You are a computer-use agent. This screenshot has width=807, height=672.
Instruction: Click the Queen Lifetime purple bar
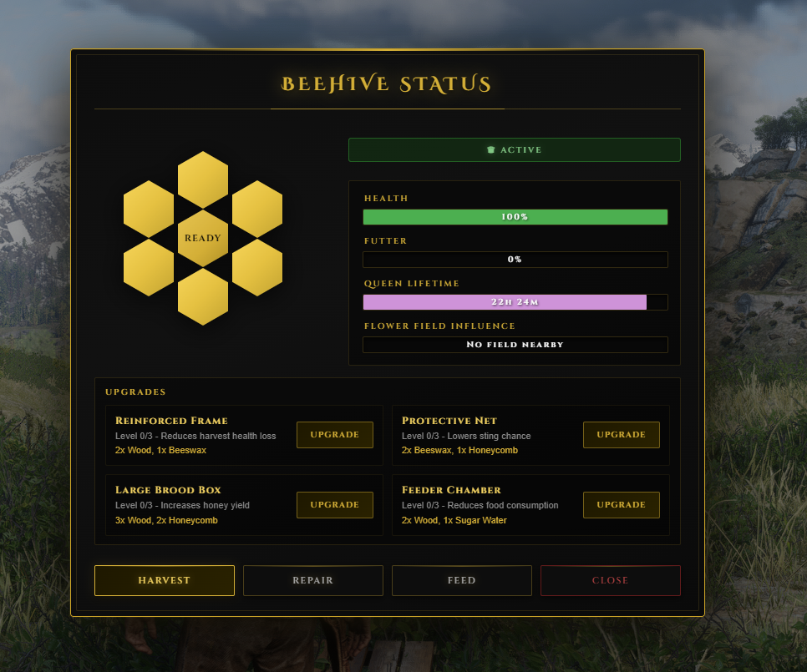coord(515,302)
